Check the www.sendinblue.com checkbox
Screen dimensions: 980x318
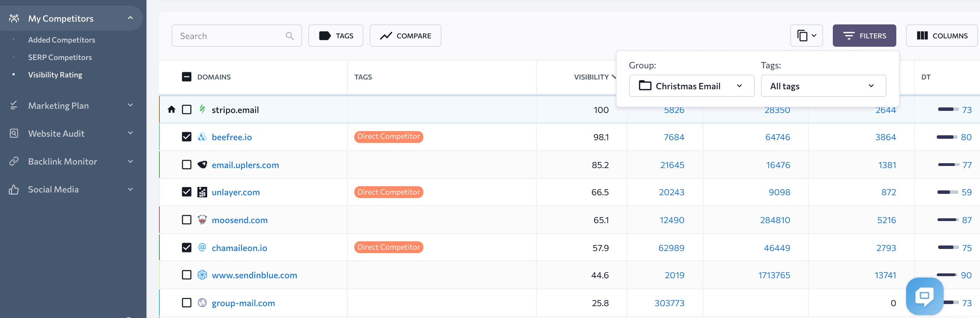187,275
